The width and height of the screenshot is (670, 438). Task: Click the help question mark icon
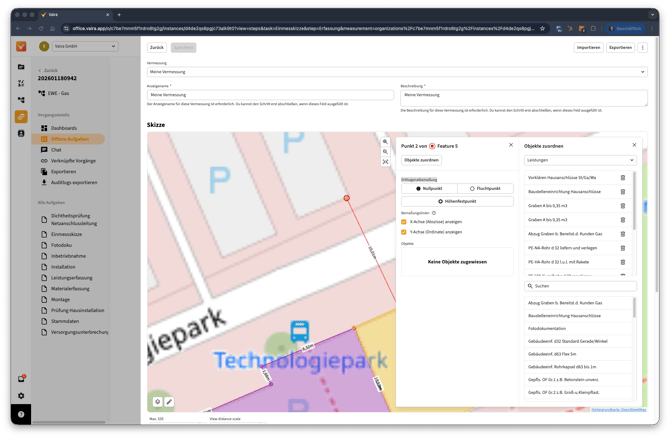coord(21,414)
